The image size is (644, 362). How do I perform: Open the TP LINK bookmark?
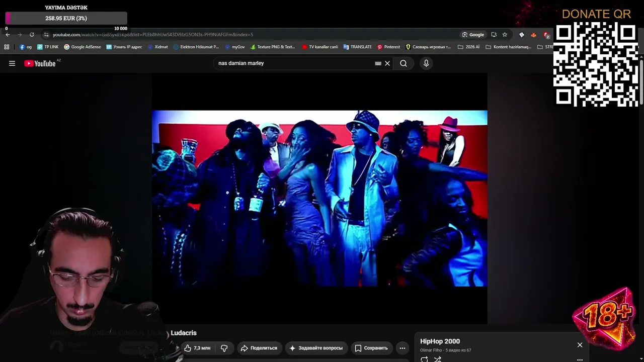click(48, 47)
